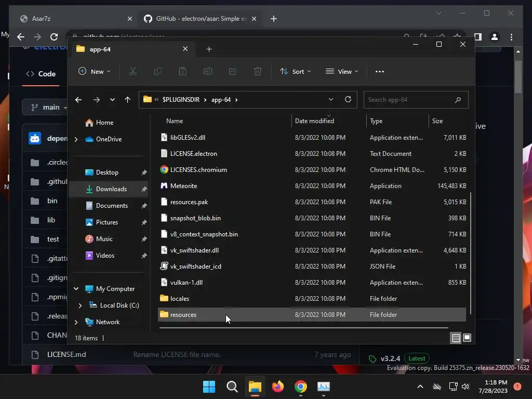Click the Paste icon in Explorer toolbar

click(182, 72)
